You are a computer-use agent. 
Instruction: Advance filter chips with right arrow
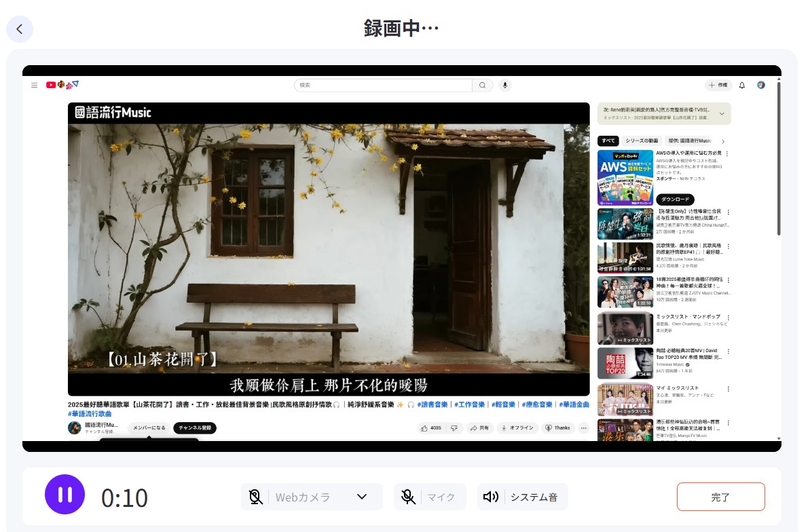[x=723, y=141]
